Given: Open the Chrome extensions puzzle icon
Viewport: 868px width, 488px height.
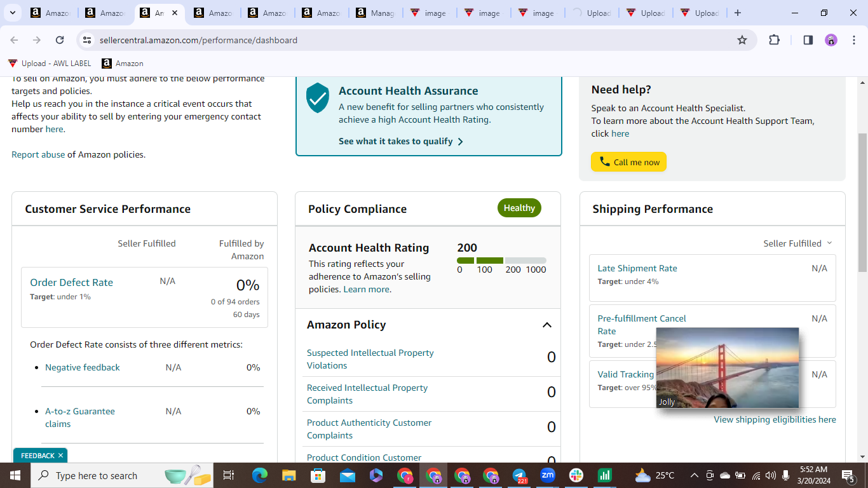Looking at the screenshot, I should click(774, 40).
